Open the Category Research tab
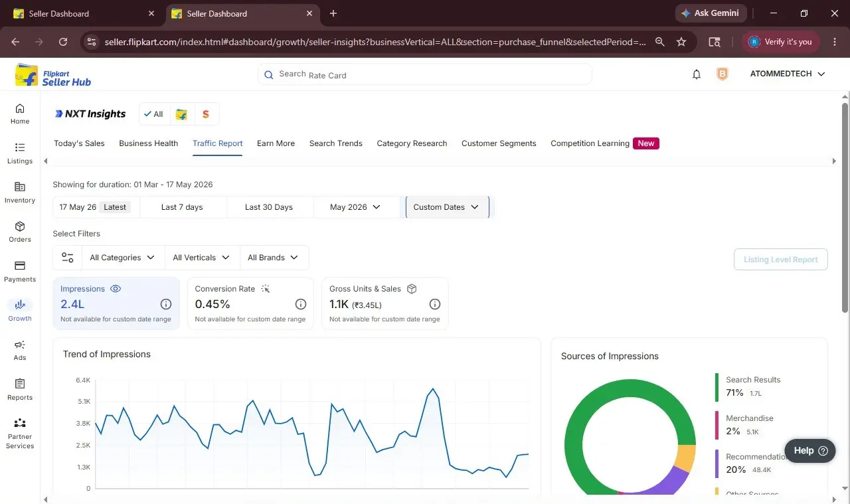The width and height of the screenshot is (850, 504). 412,143
